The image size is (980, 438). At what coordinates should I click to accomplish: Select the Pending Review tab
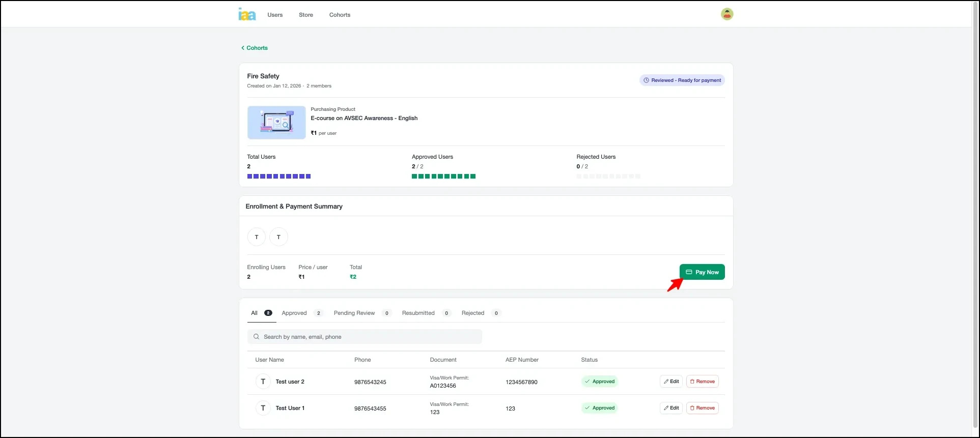tap(354, 313)
